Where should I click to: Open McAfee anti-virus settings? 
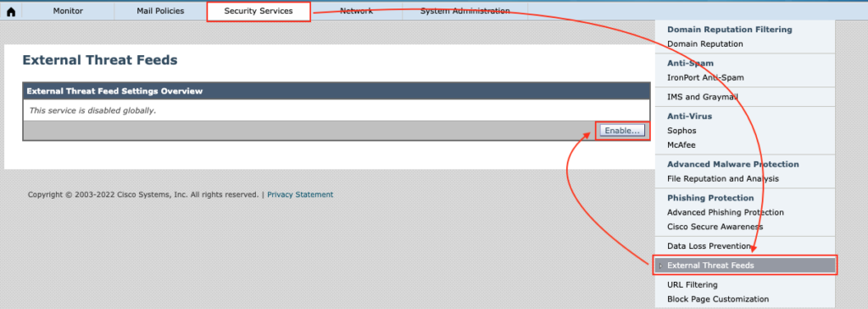point(682,145)
